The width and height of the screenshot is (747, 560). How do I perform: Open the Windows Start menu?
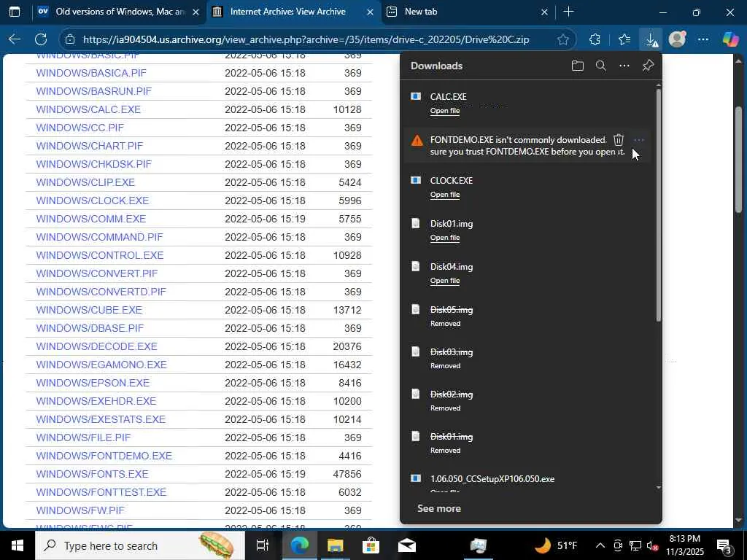tap(18, 545)
